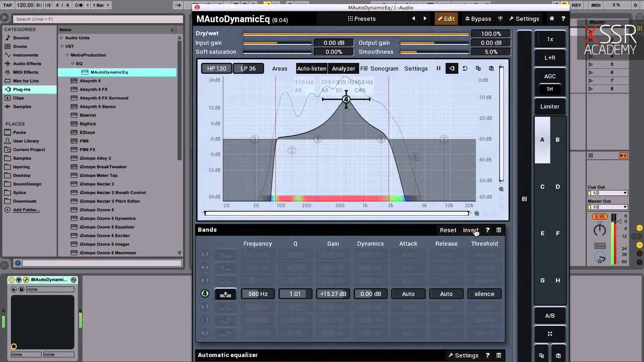Go to previous preset arrow
The height and width of the screenshot is (362, 644).
click(x=414, y=19)
